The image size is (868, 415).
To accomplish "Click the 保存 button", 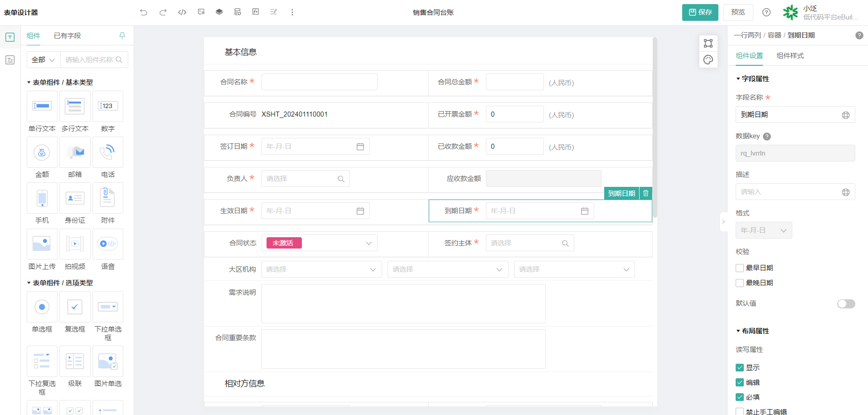I will click(x=700, y=12).
